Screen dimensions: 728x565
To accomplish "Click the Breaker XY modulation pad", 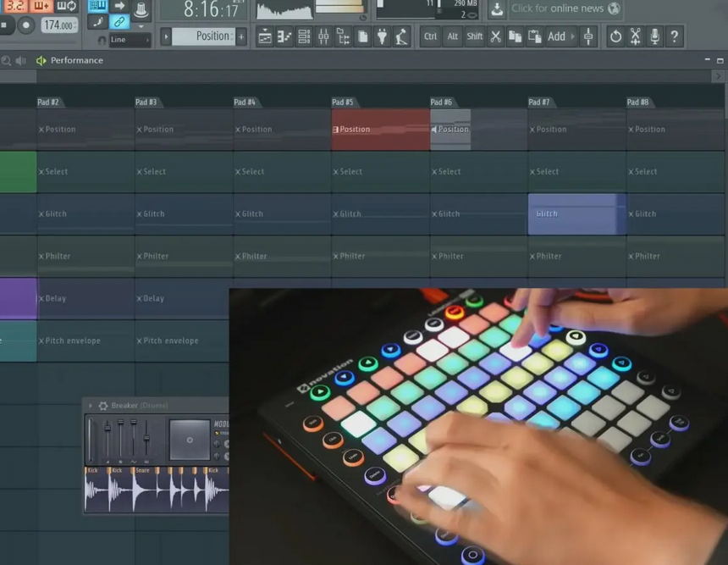I will click(x=190, y=440).
